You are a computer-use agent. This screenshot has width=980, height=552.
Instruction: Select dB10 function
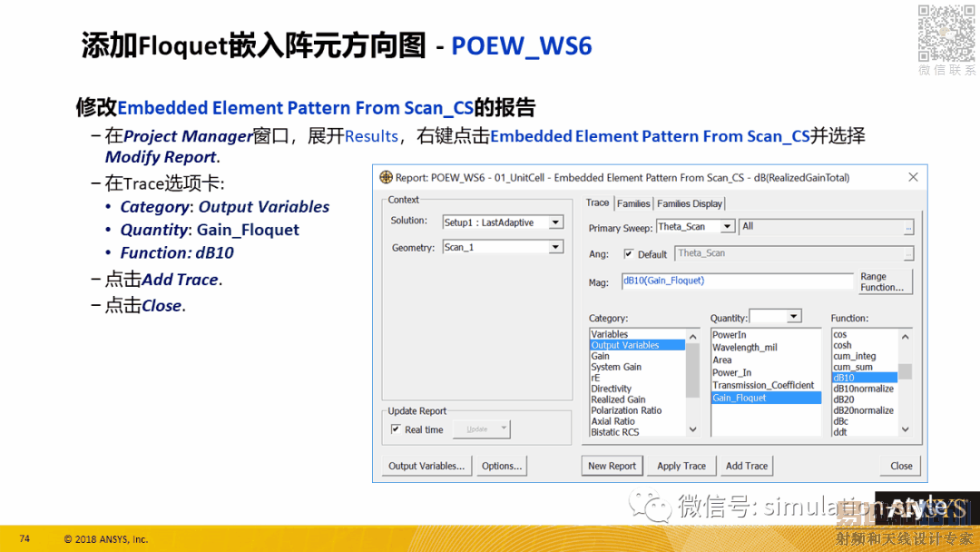(x=865, y=378)
